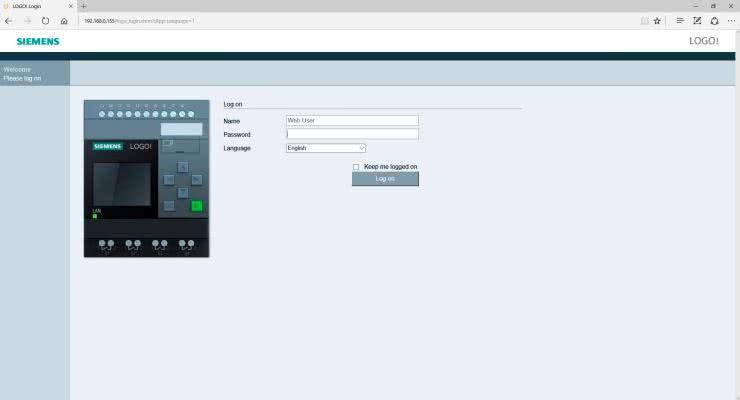Screen dimensions: 740x400
Task: Expand the Language dropdown
Action: coord(326,148)
